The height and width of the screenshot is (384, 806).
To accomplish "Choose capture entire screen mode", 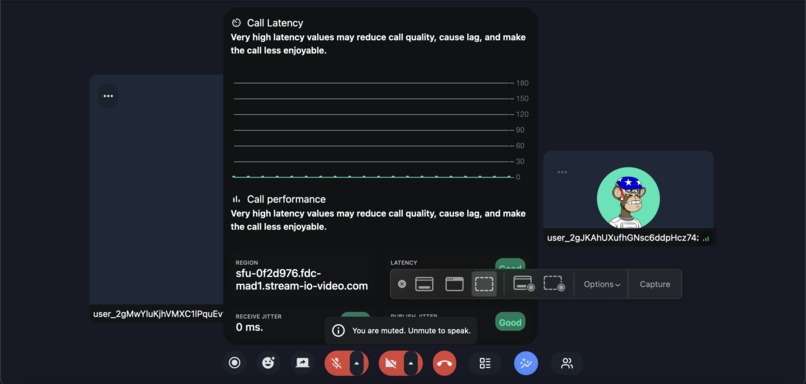I will coord(424,284).
